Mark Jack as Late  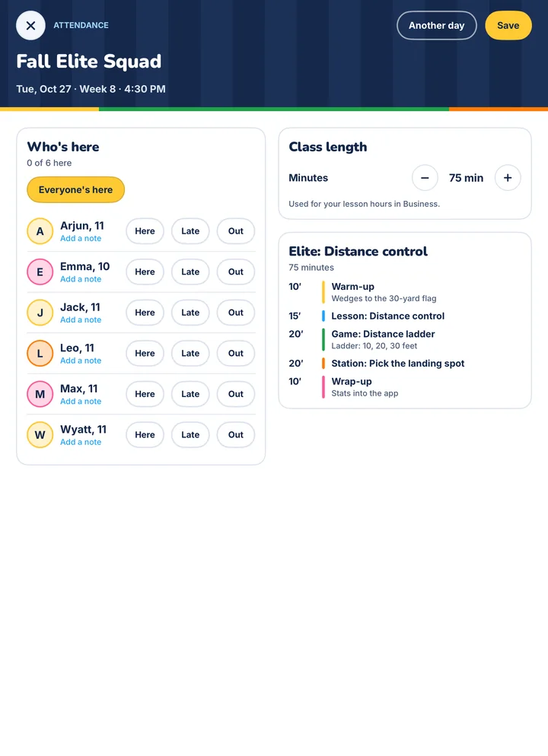190,313
